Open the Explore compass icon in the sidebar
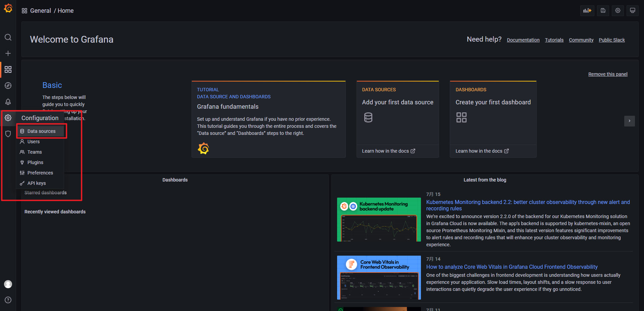Image resolution: width=644 pixels, height=311 pixels. (8, 86)
